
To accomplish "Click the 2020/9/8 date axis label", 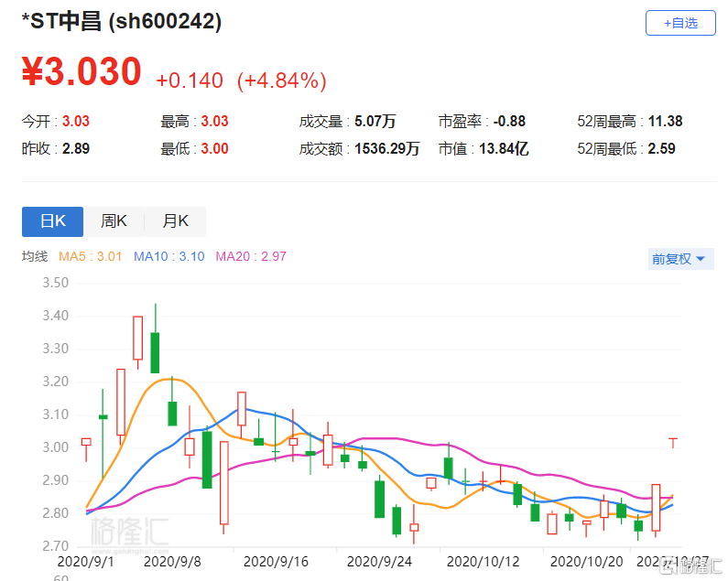I will coord(172,562).
